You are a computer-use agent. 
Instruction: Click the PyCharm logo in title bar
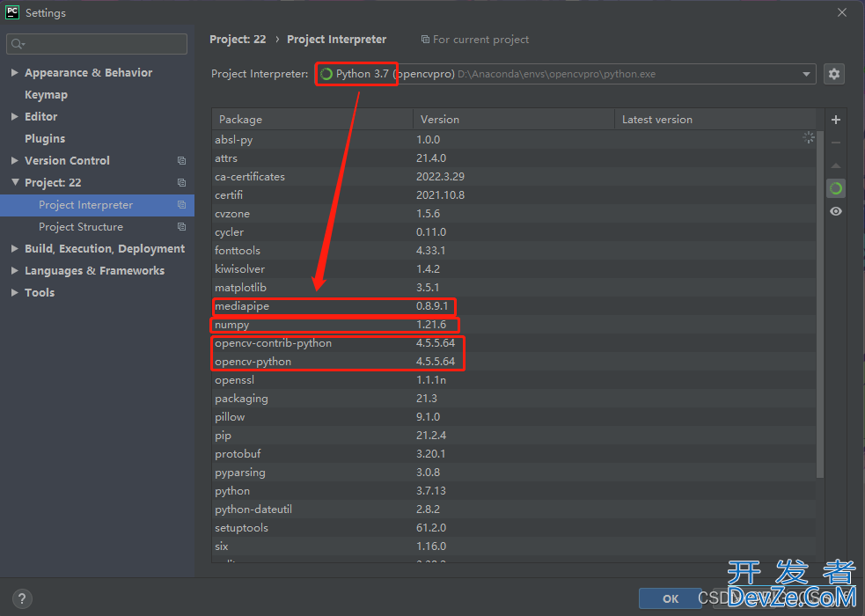pos(12,12)
